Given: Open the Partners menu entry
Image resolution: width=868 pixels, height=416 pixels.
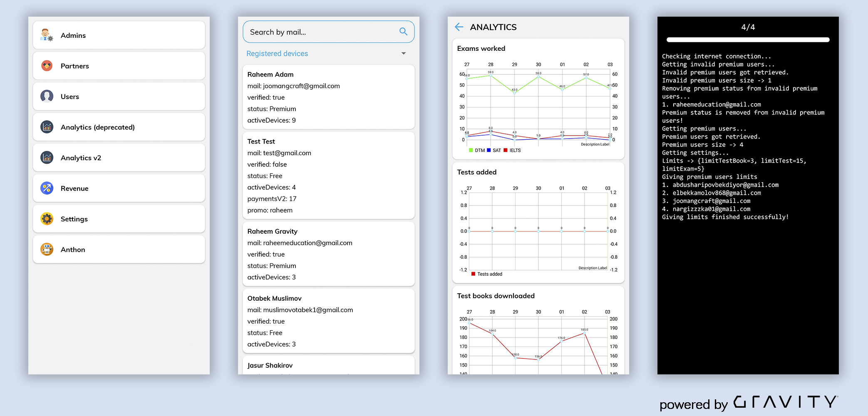Looking at the screenshot, I should coord(119,66).
